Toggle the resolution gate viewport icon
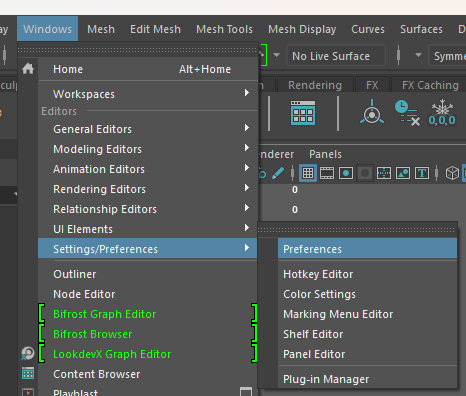The height and width of the screenshot is (396, 466). point(346,173)
